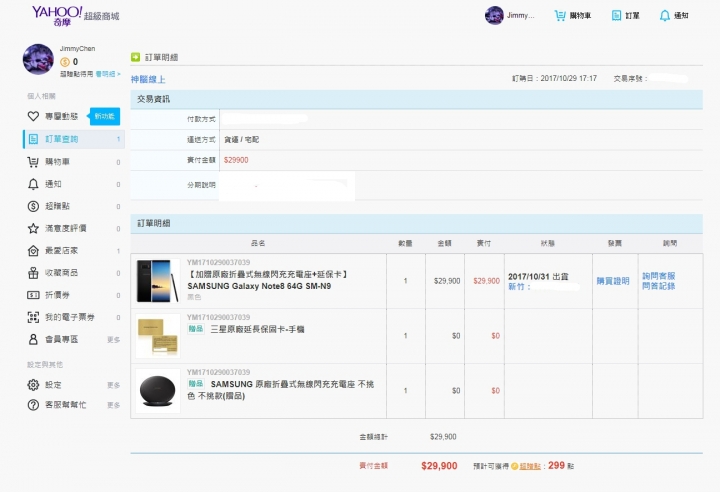Open the 購買證明 invoice link

(x=613, y=281)
